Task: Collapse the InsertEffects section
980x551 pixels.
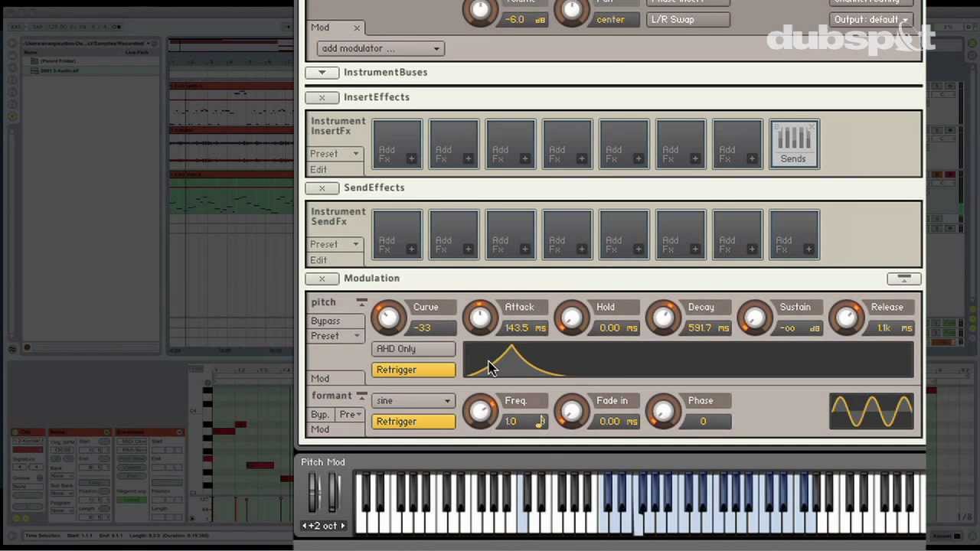Action: pos(322,97)
